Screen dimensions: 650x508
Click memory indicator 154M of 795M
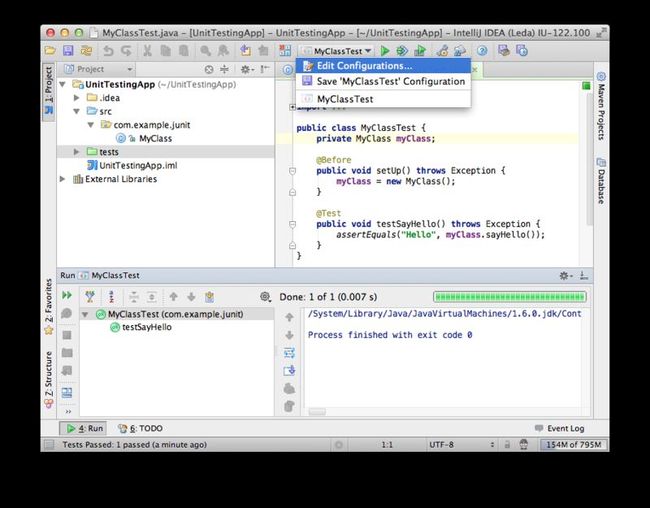click(573, 445)
